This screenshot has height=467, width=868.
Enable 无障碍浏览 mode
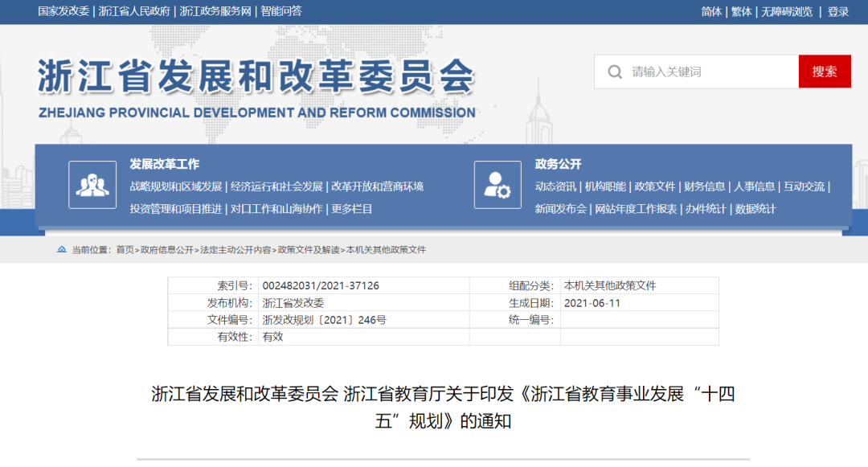click(787, 11)
